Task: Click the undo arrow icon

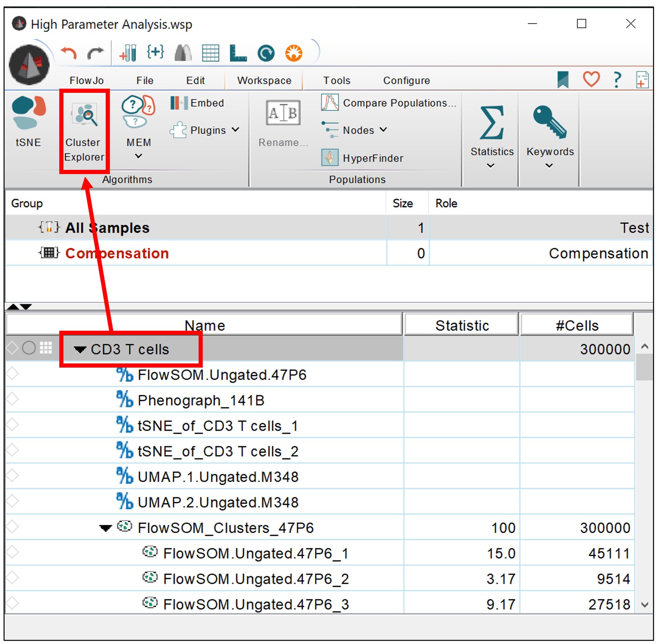Action: pos(69,53)
